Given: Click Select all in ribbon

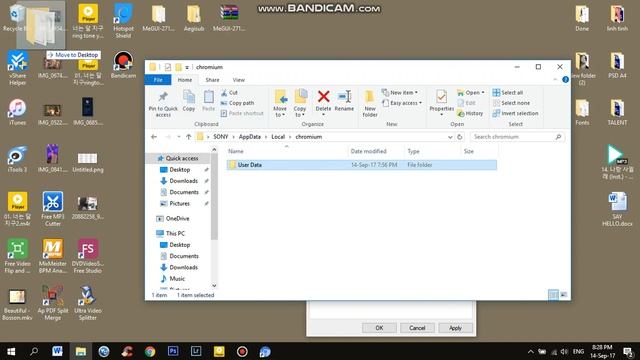Looking at the screenshot, I should 507,93.
